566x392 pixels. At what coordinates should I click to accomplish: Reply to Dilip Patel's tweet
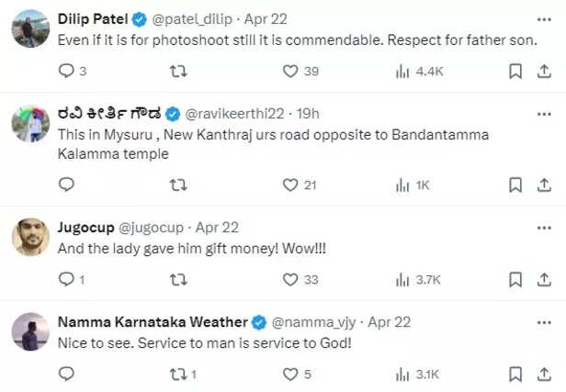[66, 71]
